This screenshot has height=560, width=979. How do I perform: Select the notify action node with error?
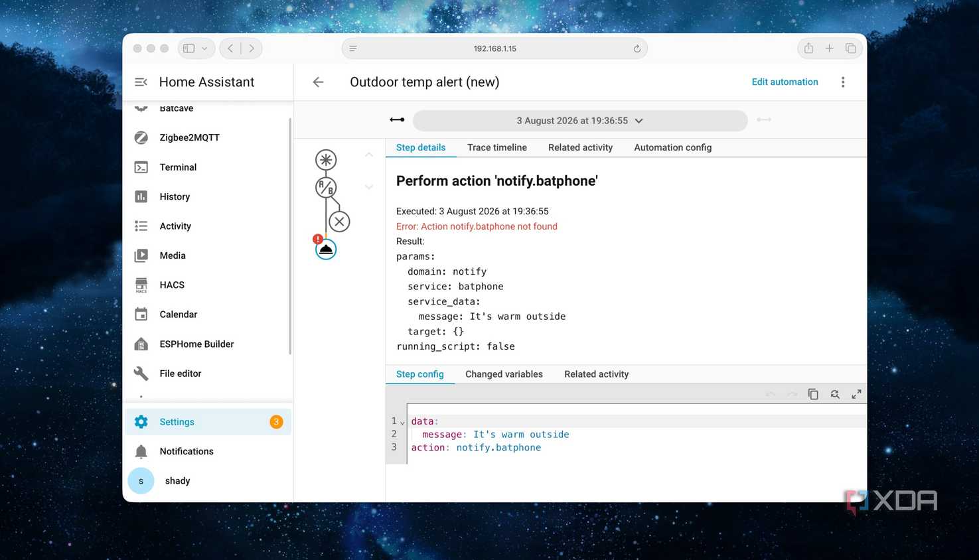(x=326, y=249)
